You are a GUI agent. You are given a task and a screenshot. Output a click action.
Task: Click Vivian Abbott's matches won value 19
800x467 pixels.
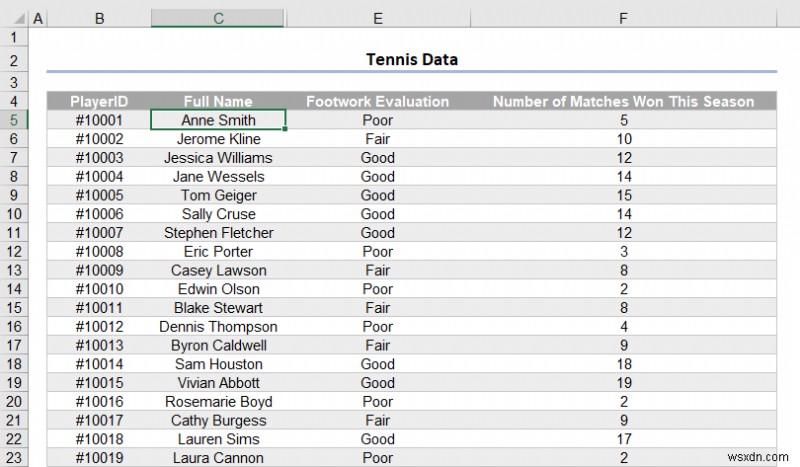(623, 383)
